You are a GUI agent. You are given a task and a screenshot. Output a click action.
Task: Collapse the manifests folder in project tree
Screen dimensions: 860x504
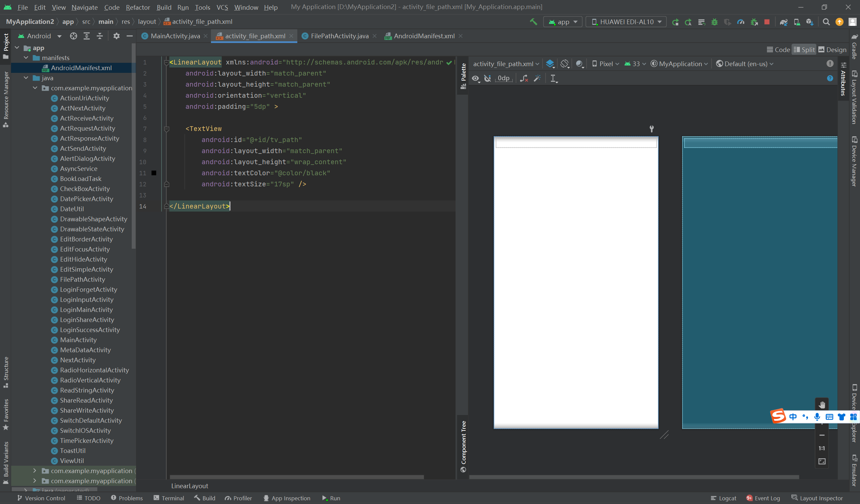tap(26, 58)
